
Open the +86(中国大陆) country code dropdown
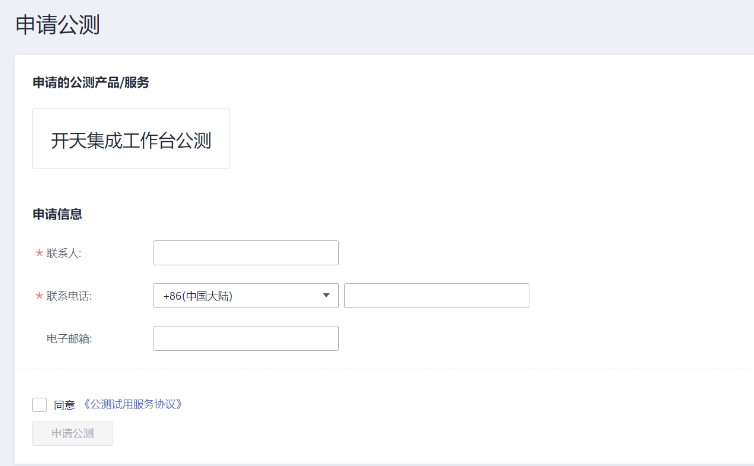click(x=245, y=296)
